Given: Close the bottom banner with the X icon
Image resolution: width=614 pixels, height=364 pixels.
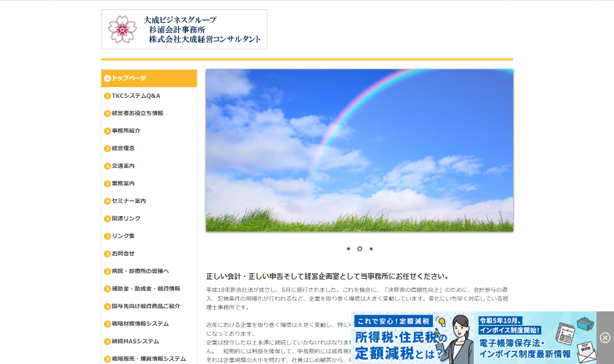Looking at the screenshot, I should pos(605,338).
